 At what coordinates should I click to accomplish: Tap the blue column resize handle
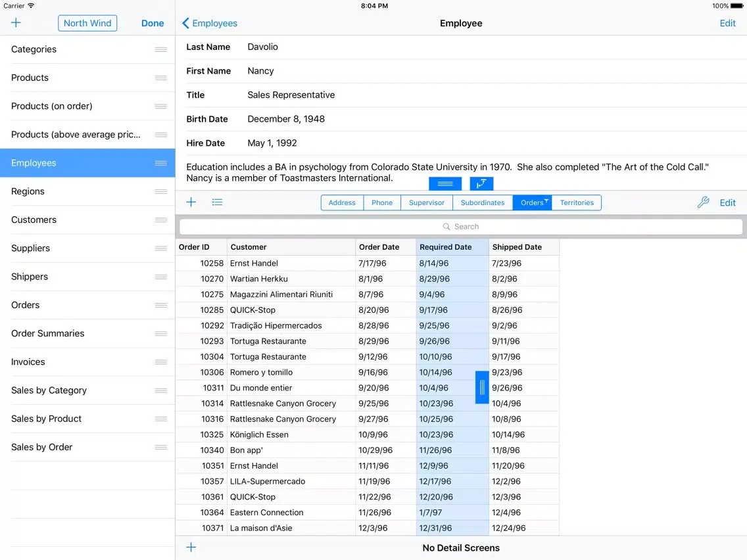pyautogui.click(x=481, y=387)
